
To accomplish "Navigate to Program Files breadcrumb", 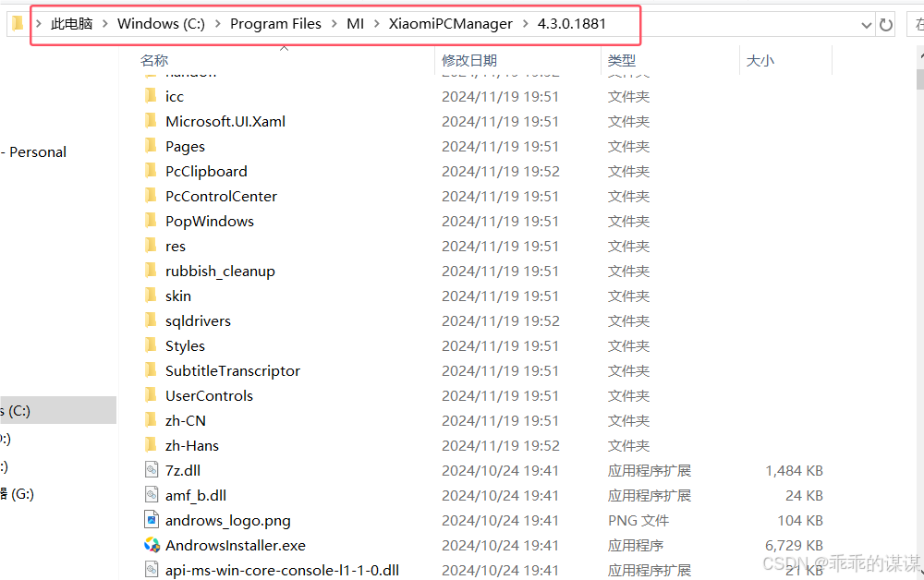I will pos(275,24).
